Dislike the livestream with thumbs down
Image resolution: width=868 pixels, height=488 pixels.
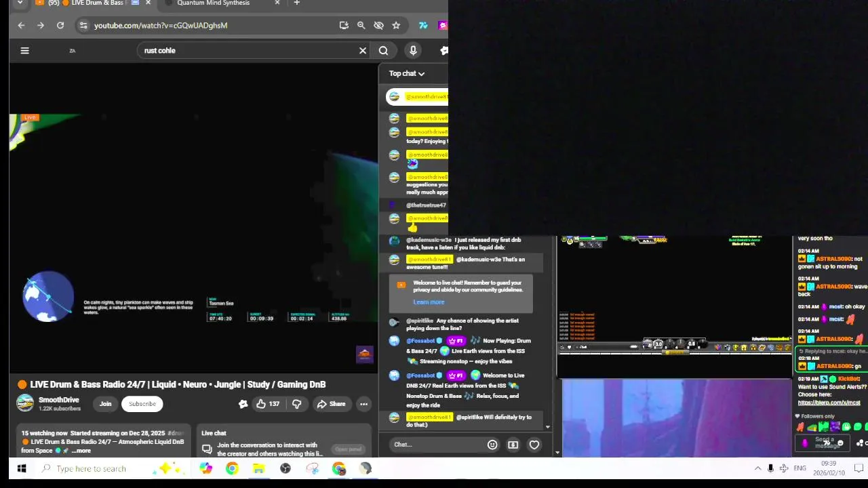(x=296, y=404)
